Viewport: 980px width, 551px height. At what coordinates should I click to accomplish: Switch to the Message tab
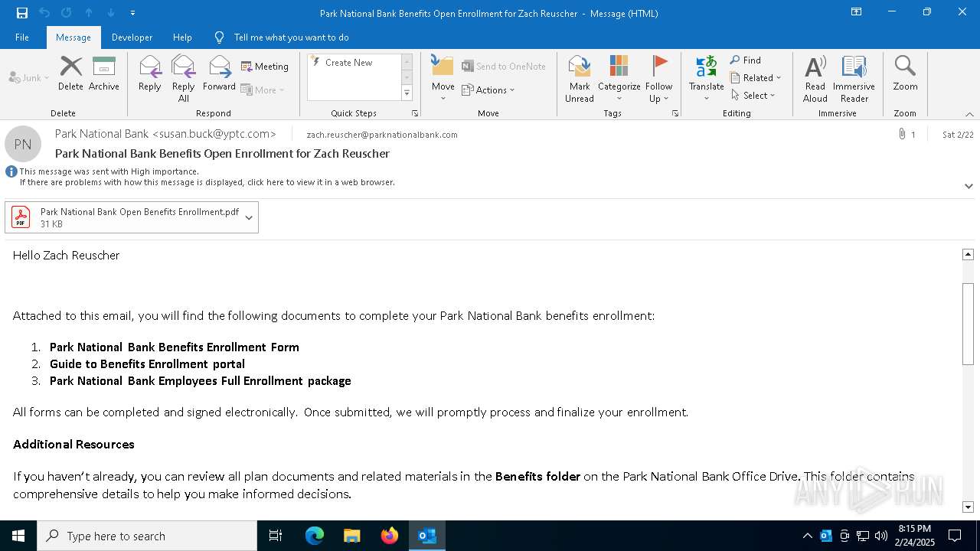(x=73, y=37)
